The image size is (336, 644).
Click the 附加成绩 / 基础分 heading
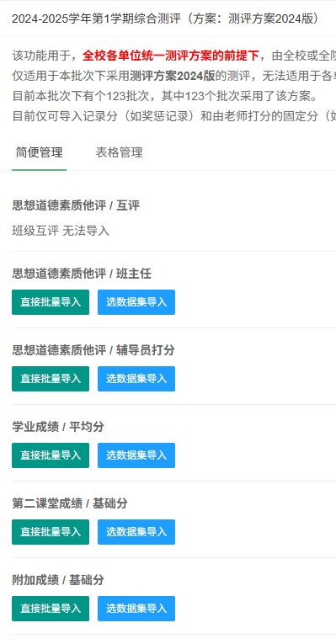(x=58, y=580)
